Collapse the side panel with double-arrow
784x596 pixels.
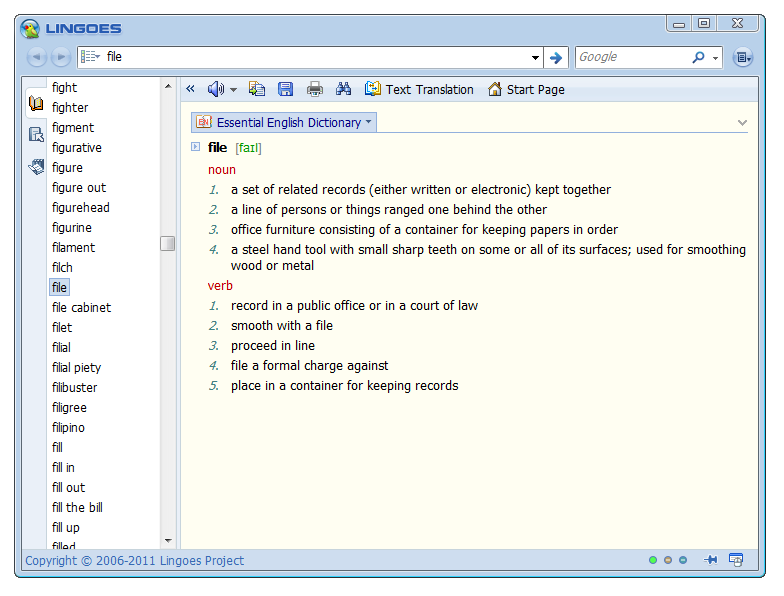190,89
